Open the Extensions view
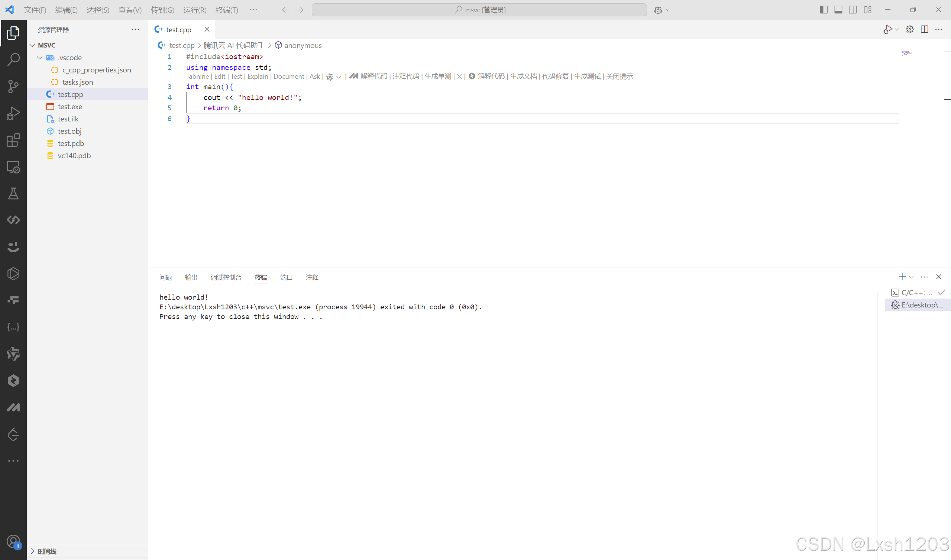 point(13,140)
